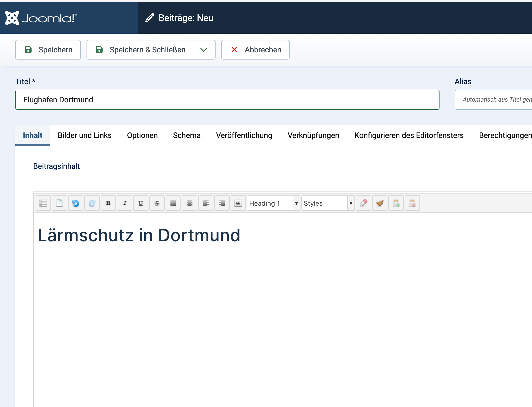Switch to the Schema tab
The height and width of the screenshot is (407, 532).
(x=187, y=135)
